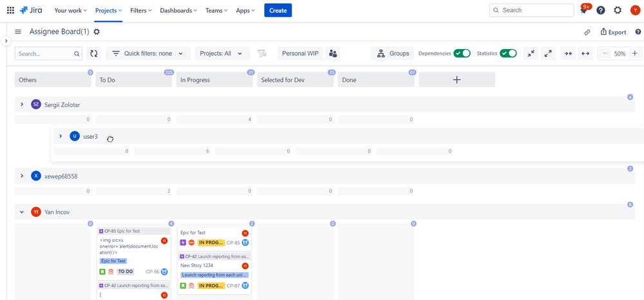644x300 pixels.
Task: Refresh the board with sync icon
Action: (x=94, y=54)
